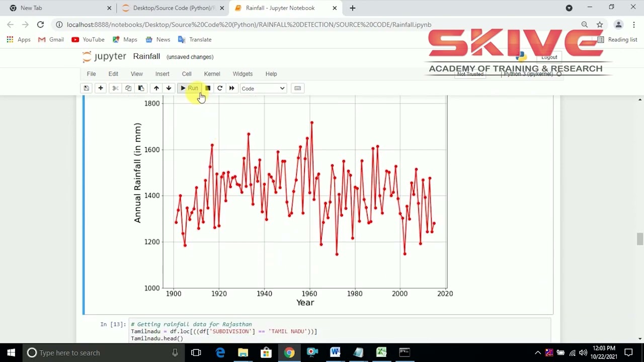Open the zoom magnifier in address bar
Image resolution: width=644 pixels, height=362 pixels.
pyautogui.click(x=585, y=25)
